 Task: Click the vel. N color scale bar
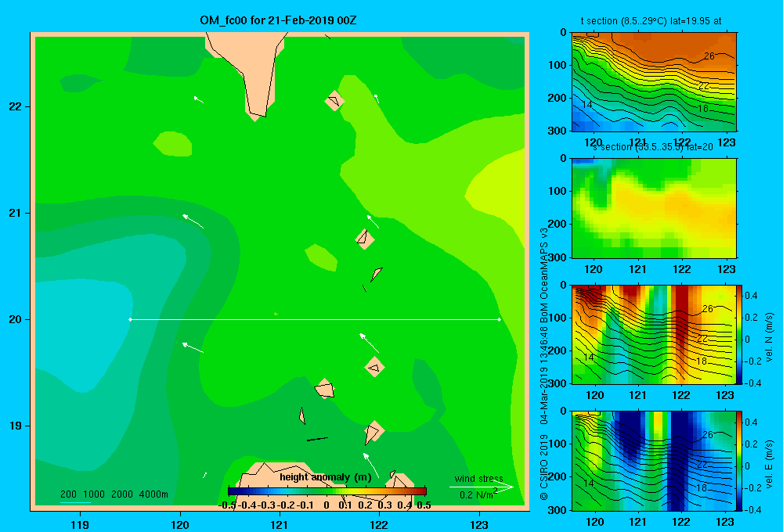point(740,334)
